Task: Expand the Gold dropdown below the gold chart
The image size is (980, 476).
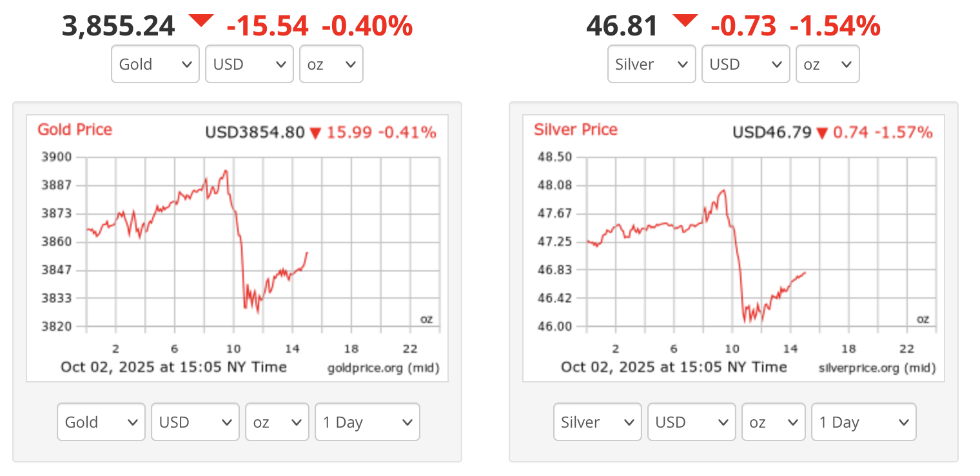Action: (101, 422)
